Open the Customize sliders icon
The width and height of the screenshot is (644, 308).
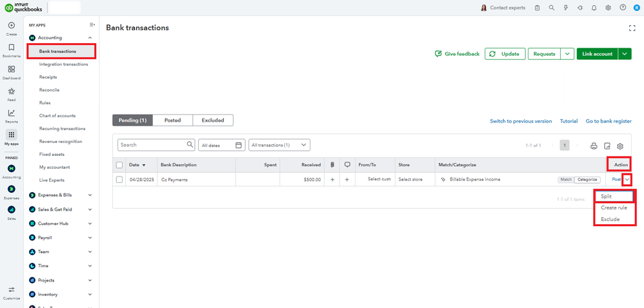[x=12, y=289]
